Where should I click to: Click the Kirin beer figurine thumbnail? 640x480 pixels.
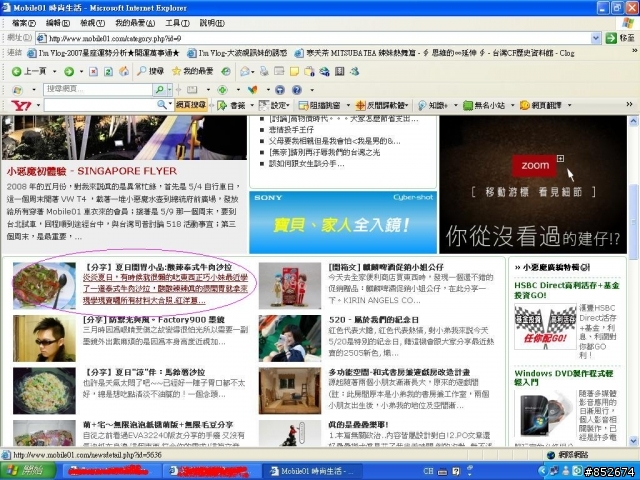point(290,286)
